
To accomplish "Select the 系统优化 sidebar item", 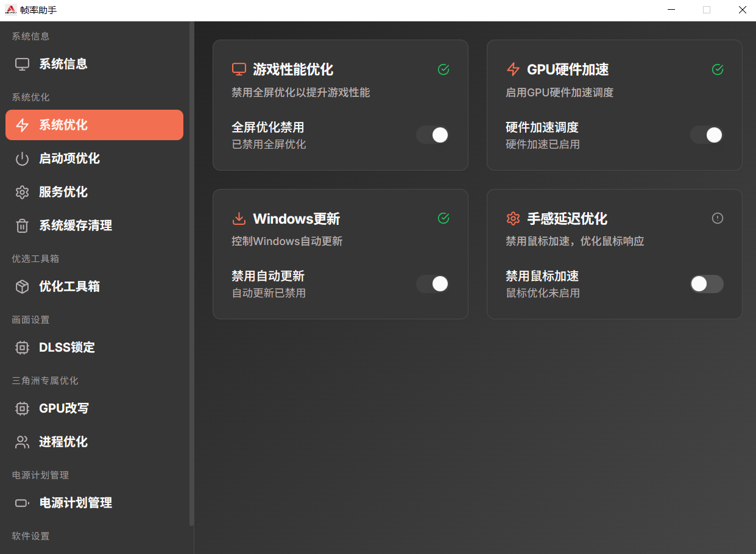I will coord(94,125).
